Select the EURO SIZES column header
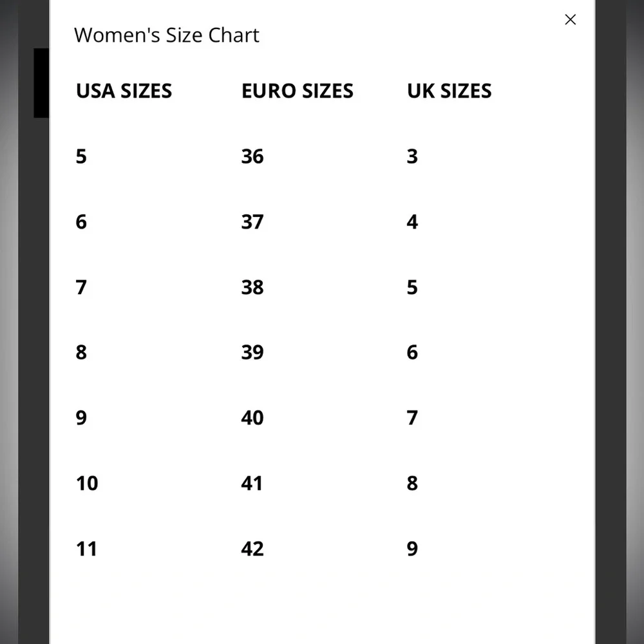644x644 pixels. pos(297,91)
